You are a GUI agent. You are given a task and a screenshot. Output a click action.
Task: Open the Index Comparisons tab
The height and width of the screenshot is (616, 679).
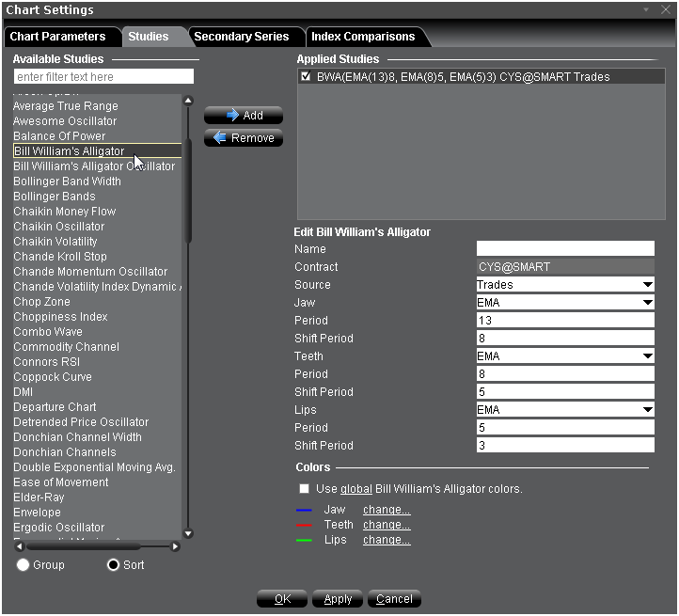tap(363, 37)
